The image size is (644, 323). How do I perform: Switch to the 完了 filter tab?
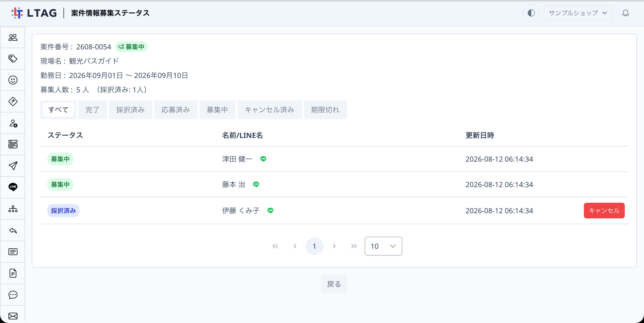93,110
